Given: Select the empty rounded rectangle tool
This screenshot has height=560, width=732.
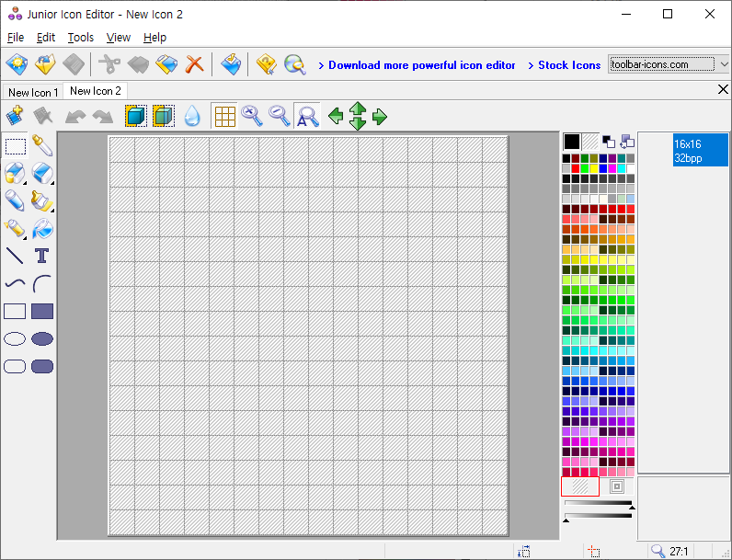Looking at the screenshot, I should tap(15, 366).
